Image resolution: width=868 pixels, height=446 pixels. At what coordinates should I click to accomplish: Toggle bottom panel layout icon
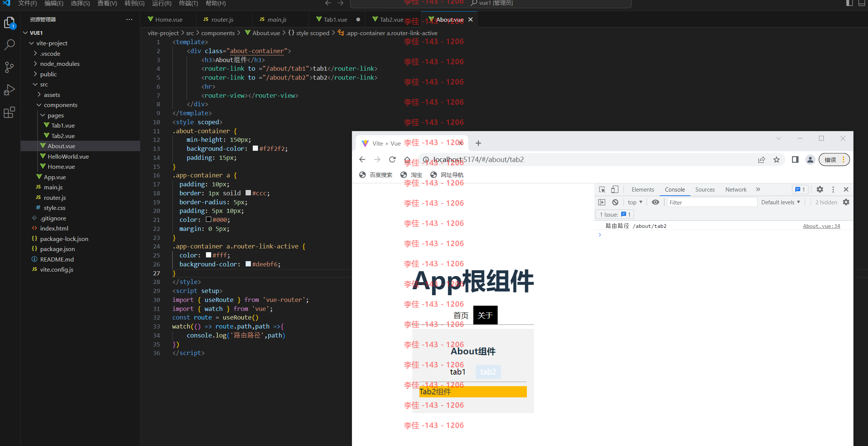861,3
